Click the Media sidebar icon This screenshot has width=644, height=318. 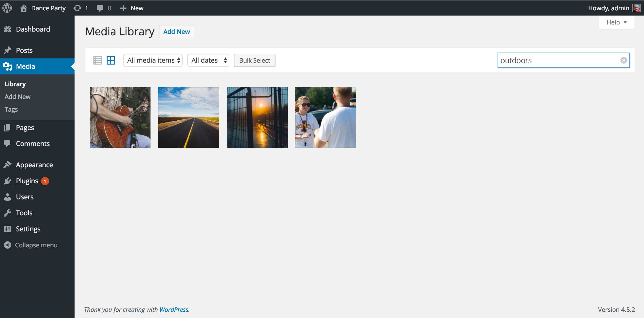click(x=8, y=66)
